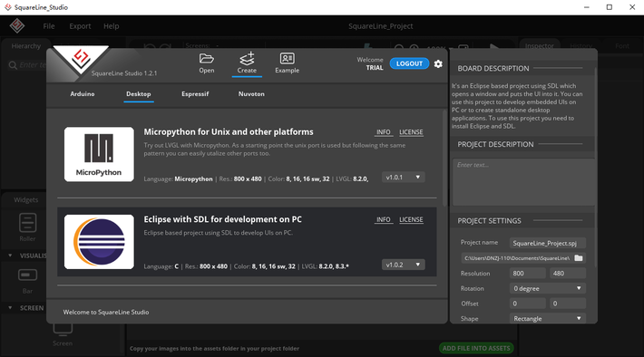Click SquareLine Studio 1.2.1 version label
This screenshot has width=644, height=357.
coord(124,73)
